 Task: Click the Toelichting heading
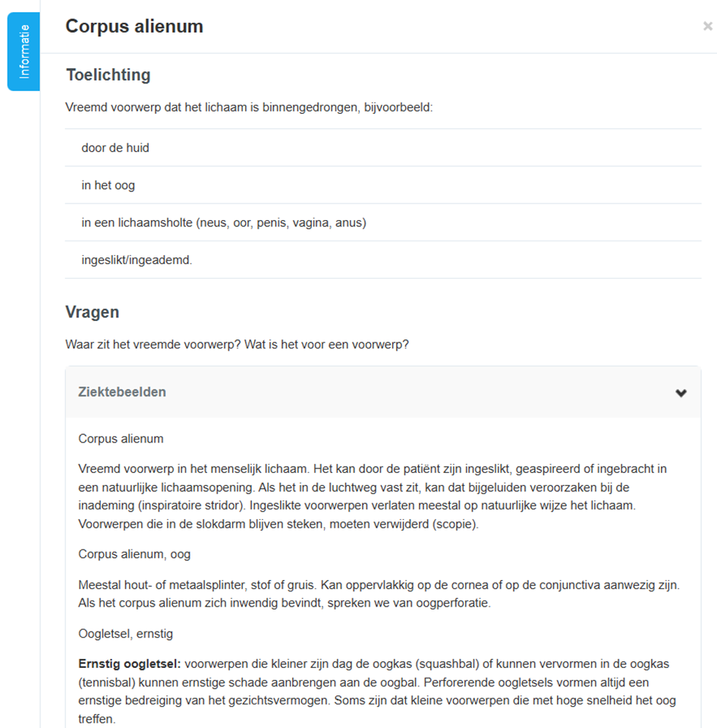click(x=108, y=75)
